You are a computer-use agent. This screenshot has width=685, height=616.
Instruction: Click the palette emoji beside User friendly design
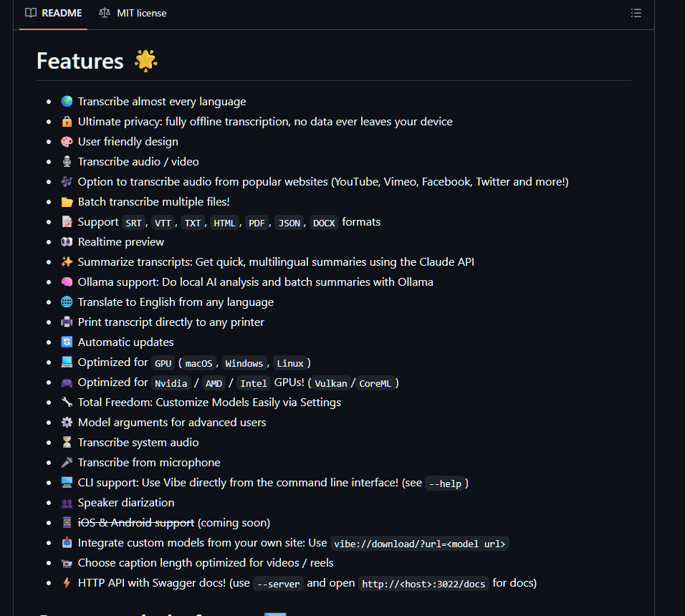[67, 142]
